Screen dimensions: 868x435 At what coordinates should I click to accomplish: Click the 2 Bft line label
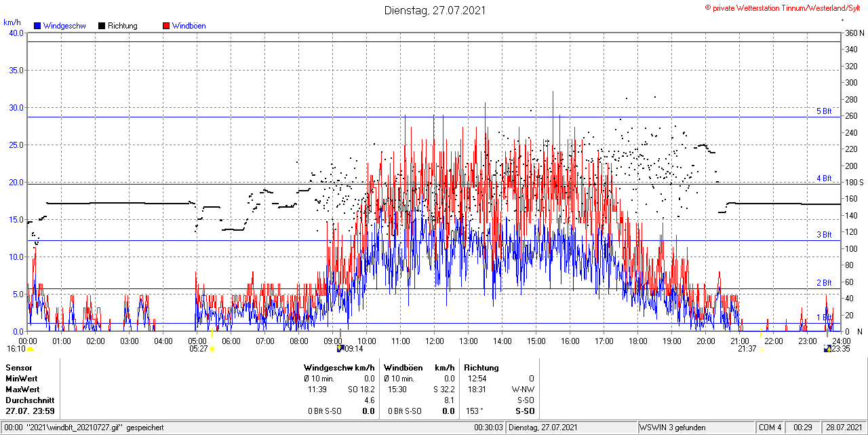(x=824, y=283)
